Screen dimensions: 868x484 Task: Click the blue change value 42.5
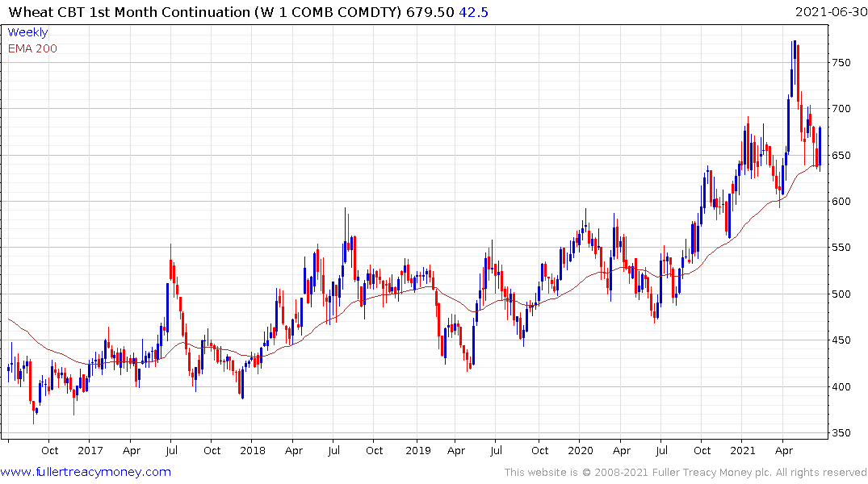coord(473,12)
